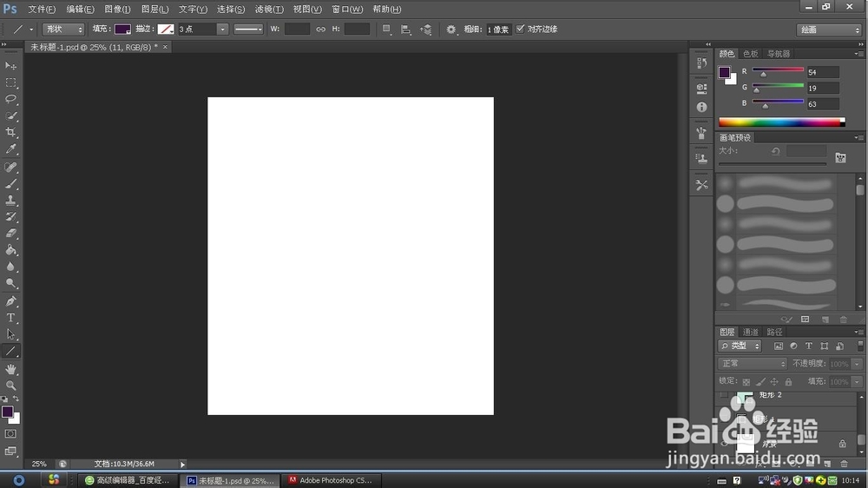Image resolution: width=868 pixels, height=488 pixels.
Task: Switch to the 导航器 tab
Action: (779, 54)
